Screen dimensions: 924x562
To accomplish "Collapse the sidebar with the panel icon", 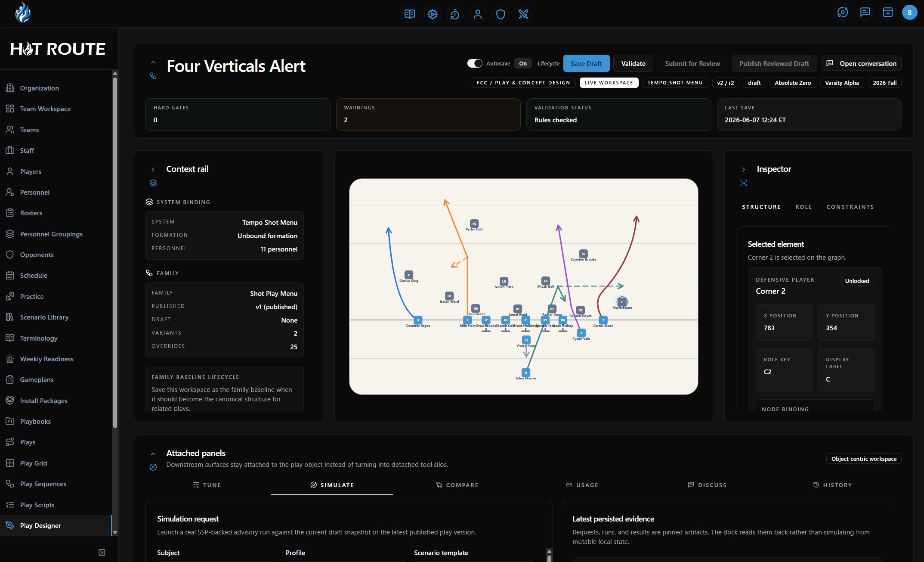I will pyautogui.click(x=102, y=552).
